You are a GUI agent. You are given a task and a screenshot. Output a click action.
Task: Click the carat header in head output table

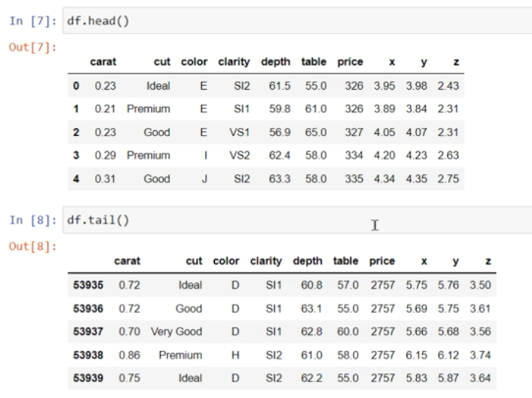[x=102, y=60]
